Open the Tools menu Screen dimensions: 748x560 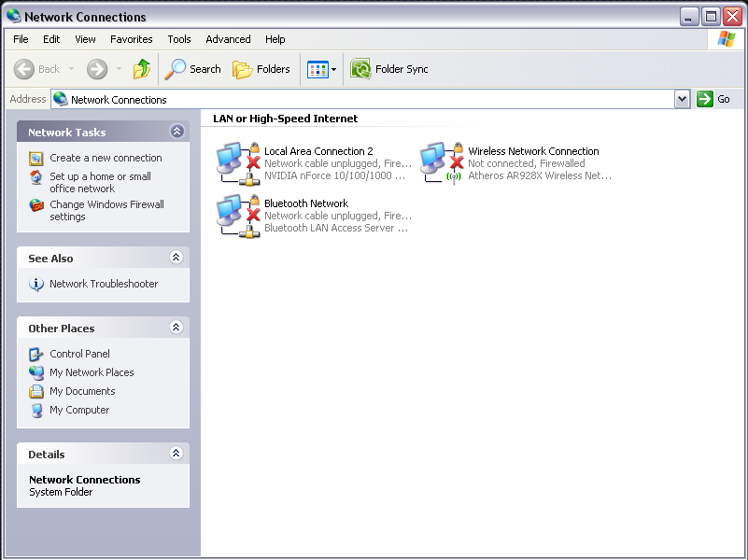point(179,39)
